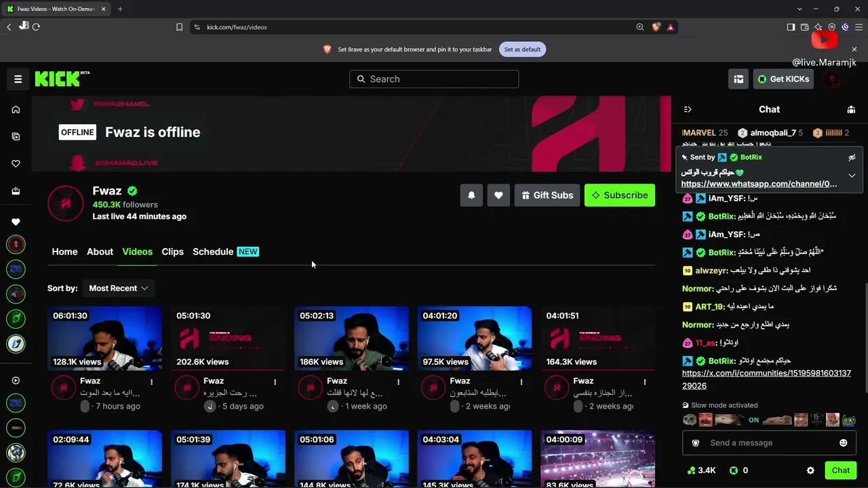Open the zoom magnifier icon in address bar
Viewport: 868px width, 488px height.
point(639,27)
